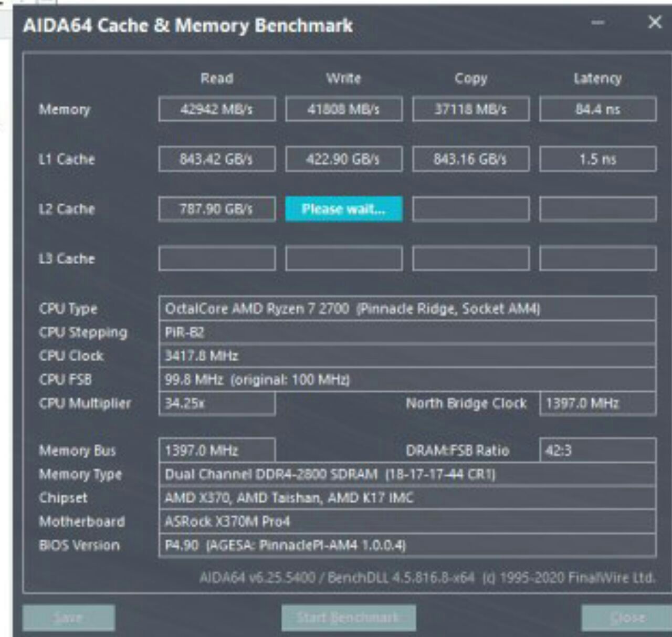This screenshot has width=672, height=637.
Task: Click the CPU Type label
Action: (68, 309)
